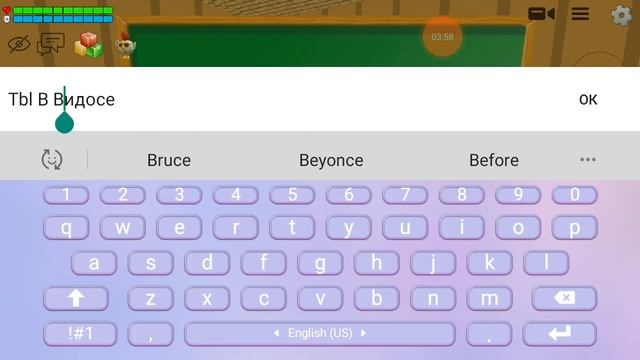Tap the a key
This screenshot has height=360, width=640.
click(94, 263)
